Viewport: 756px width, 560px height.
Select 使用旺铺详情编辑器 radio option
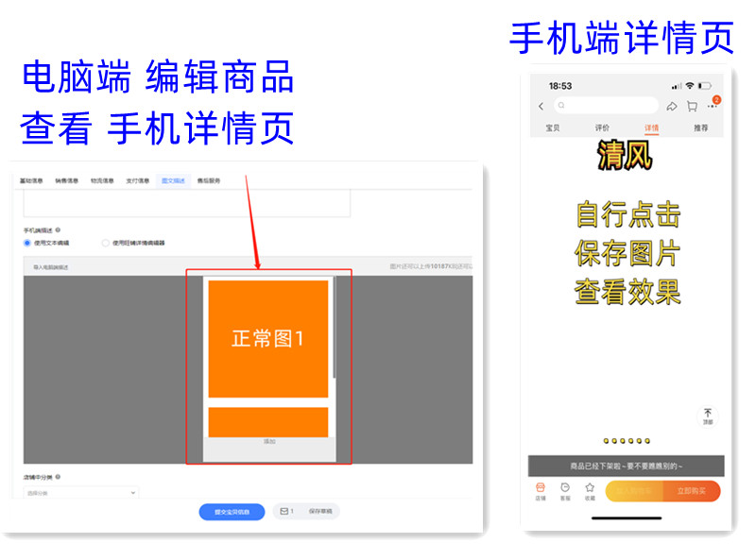click(106, 243)
